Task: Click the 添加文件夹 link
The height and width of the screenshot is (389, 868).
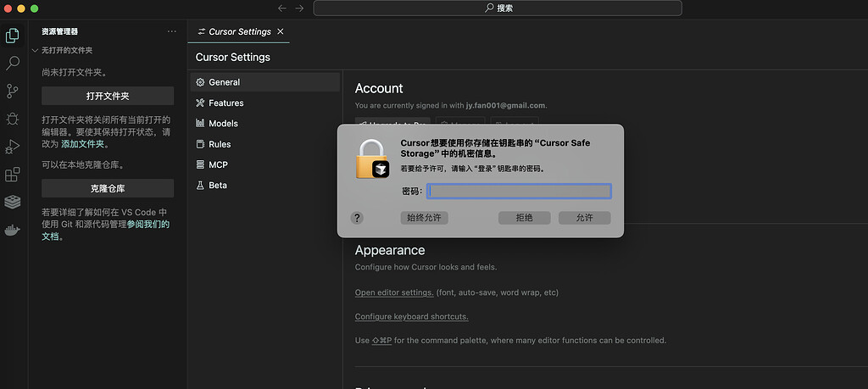Action: [82, 144]
